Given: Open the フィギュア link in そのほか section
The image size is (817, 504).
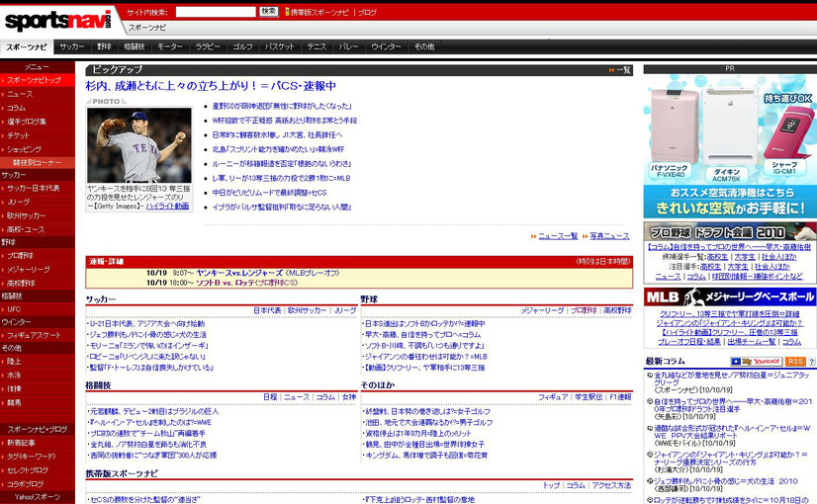Looking at the screenshot, I should coord(553,396).
